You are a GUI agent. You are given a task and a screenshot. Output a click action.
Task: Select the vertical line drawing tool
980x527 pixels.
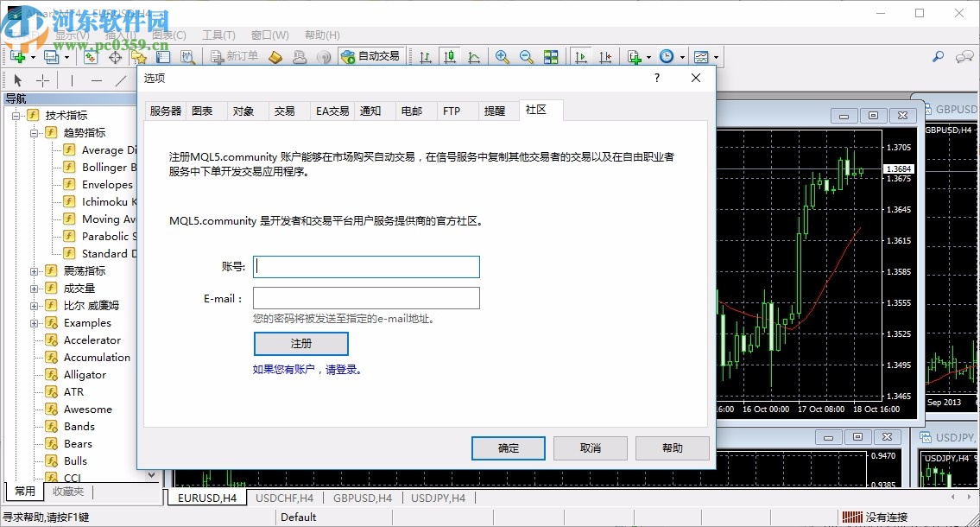pyautogui.click(x=72, y=80)
